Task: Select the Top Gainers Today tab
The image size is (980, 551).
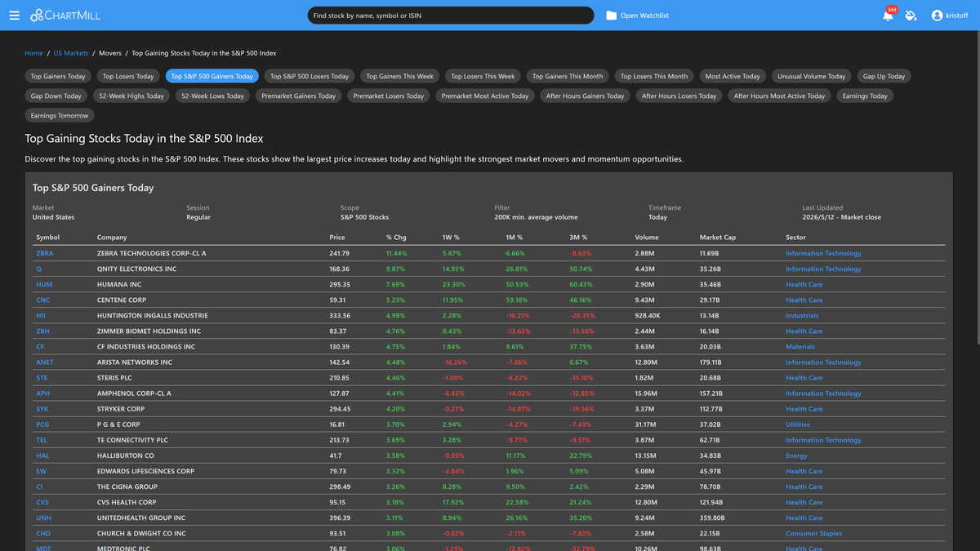Action: coord(58,76)
